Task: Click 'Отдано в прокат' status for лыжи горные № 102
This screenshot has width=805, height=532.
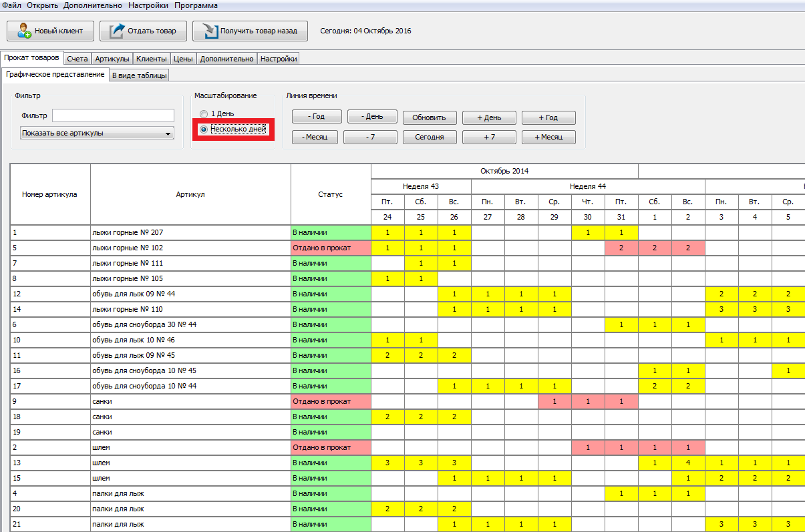Action: click(331, 248)
